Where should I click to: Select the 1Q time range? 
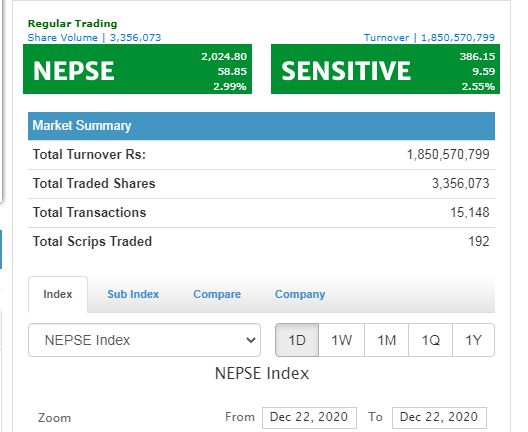coord(430,340)
